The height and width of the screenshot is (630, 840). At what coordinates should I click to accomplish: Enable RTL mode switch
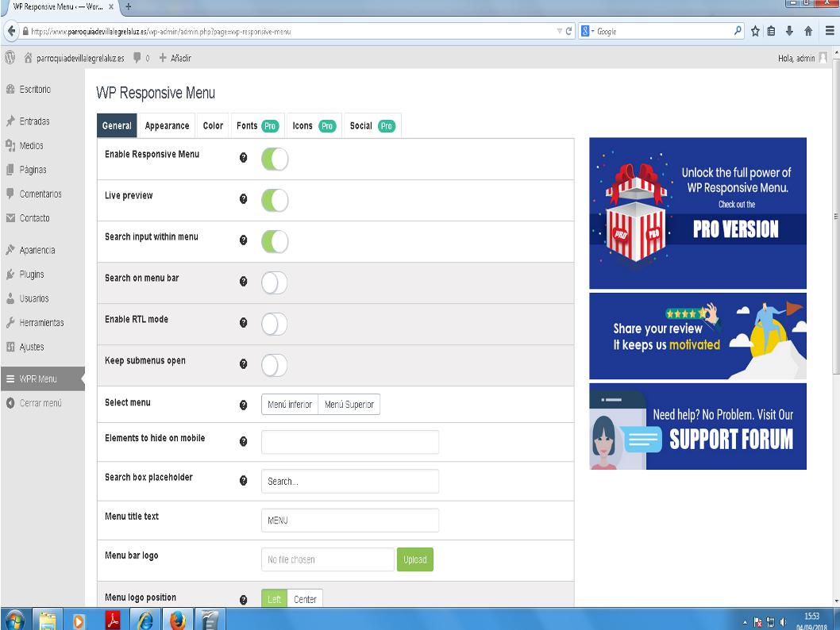point(274,324)
